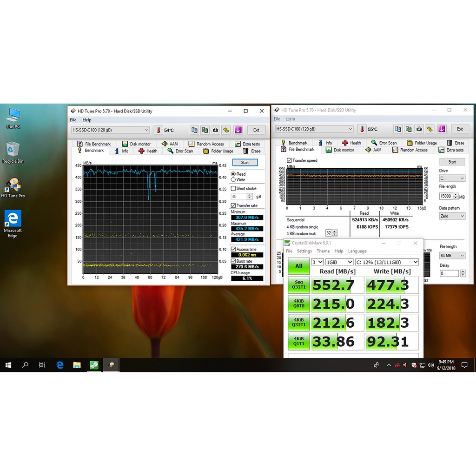The width and height of the screenshot is (476, 476).
Task: Click stepper beside the 40 gB short stroke field
Action: [x=250, y=197]
